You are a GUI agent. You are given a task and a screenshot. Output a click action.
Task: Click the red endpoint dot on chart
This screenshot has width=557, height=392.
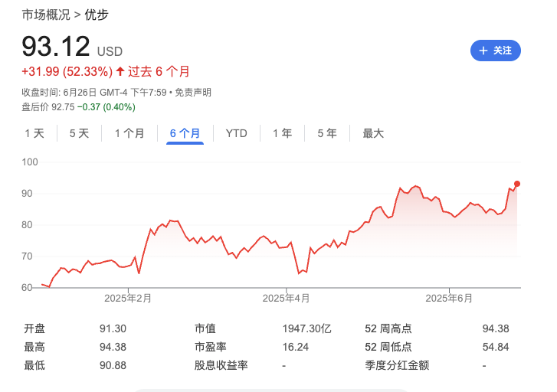517,184
